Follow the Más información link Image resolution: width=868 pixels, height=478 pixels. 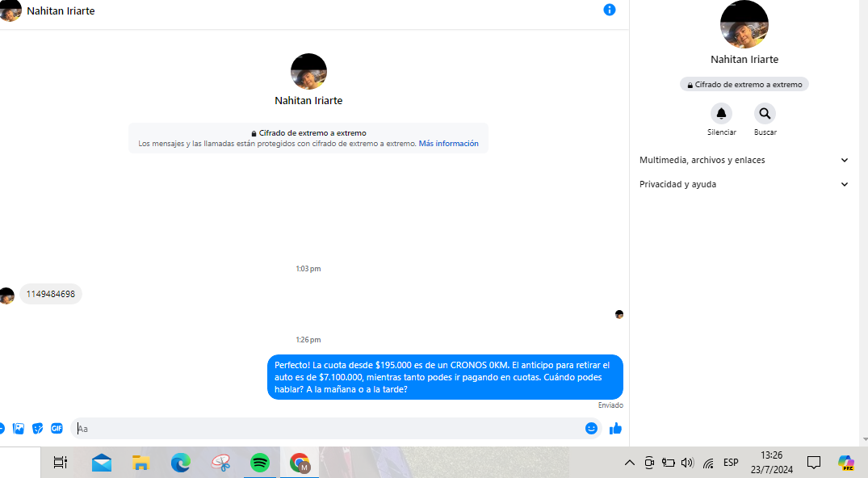(x=448, y=144)
